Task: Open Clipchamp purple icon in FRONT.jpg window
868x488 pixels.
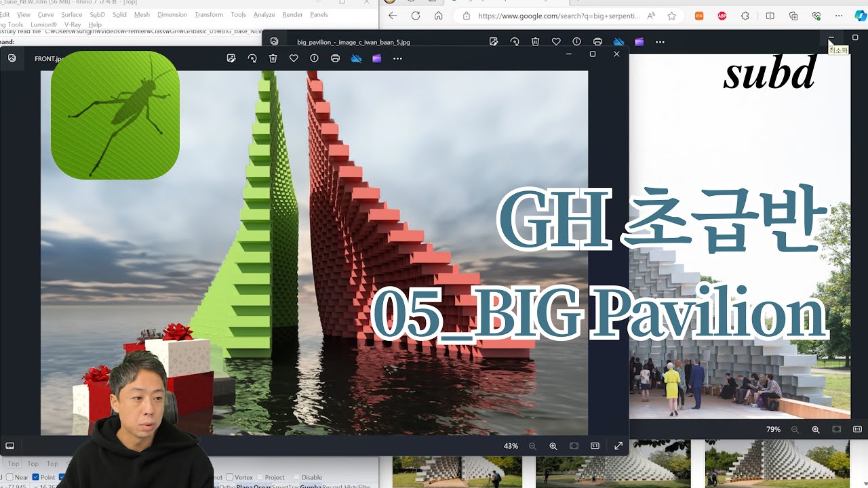Action: click(377, 58)
